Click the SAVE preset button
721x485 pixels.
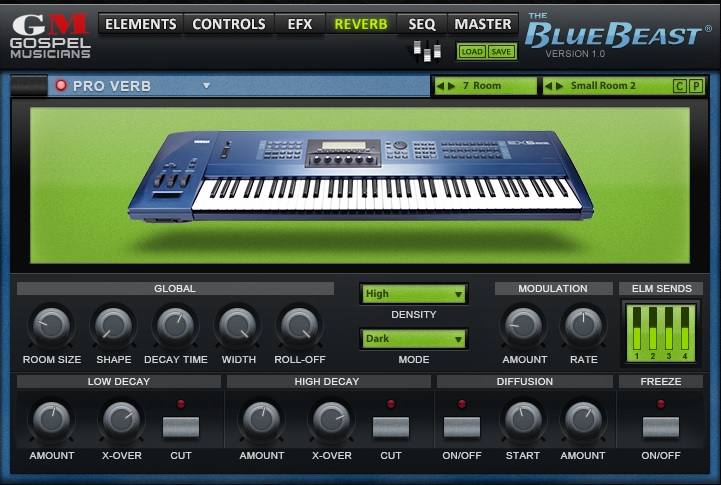[x=501, y=51]
